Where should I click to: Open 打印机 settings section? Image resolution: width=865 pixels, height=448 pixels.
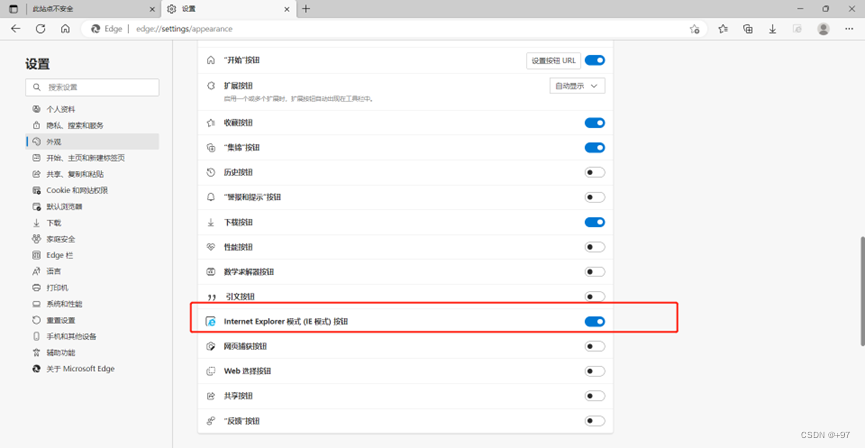click(x=92, y=287)
